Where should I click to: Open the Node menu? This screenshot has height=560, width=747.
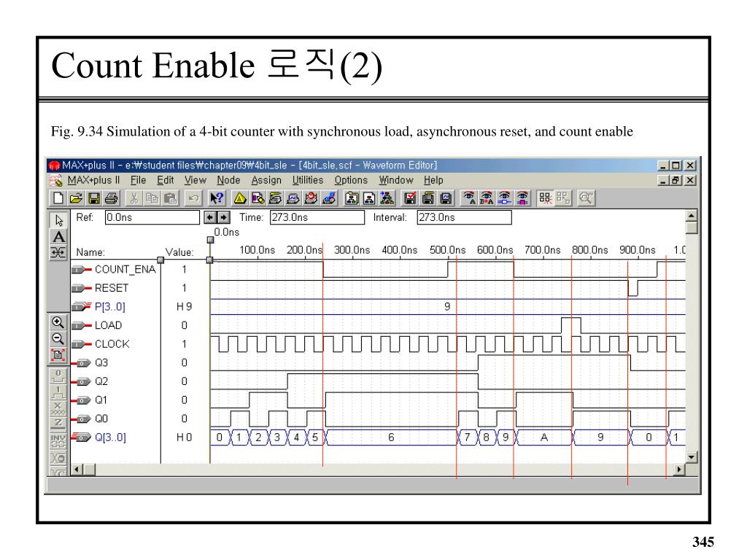pyautogui.click(x=228, y=181)
